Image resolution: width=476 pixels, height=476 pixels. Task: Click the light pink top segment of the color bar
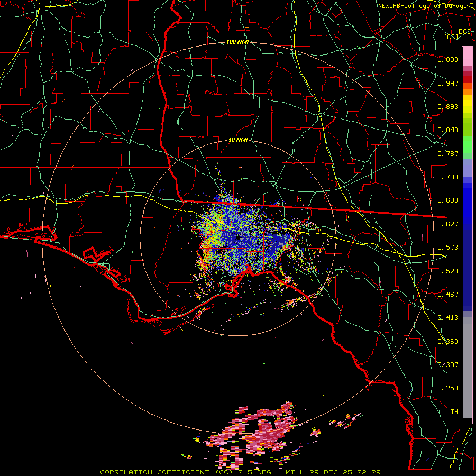click(467, 56)
